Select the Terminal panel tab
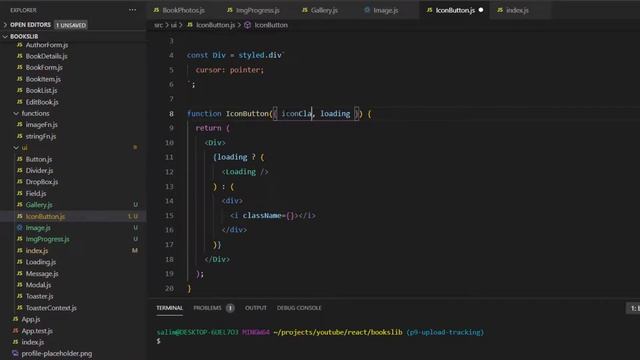640x360 pixels. (x=169, y=308)
